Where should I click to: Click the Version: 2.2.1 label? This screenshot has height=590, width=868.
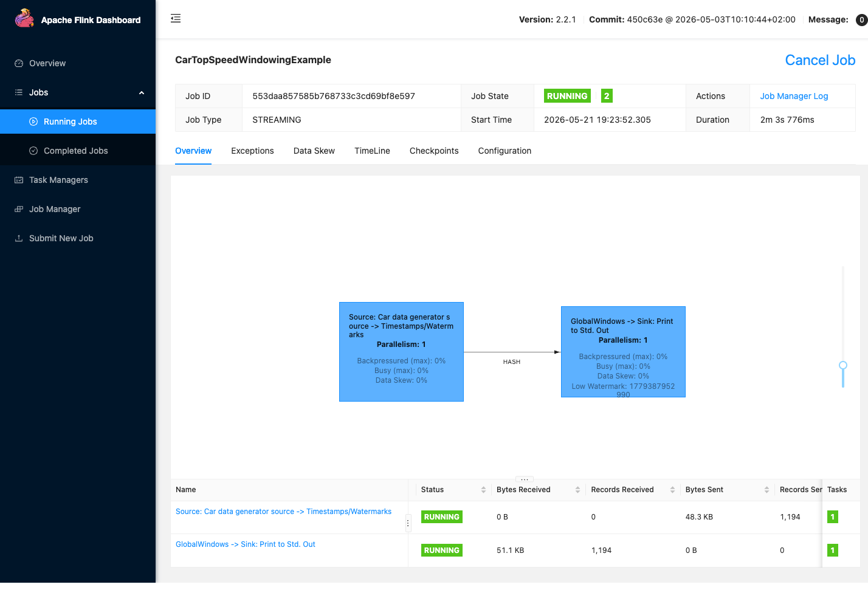click(547, 19)
